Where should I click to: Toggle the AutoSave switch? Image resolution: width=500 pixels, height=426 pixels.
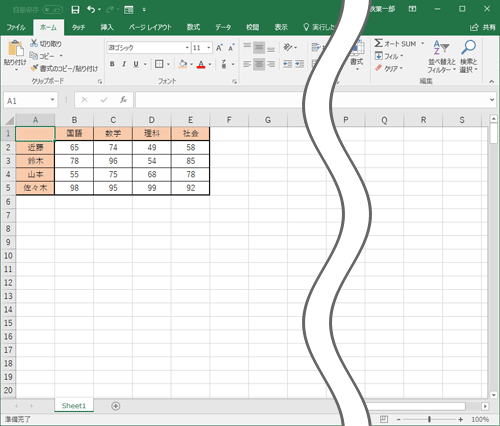(52, 10)
